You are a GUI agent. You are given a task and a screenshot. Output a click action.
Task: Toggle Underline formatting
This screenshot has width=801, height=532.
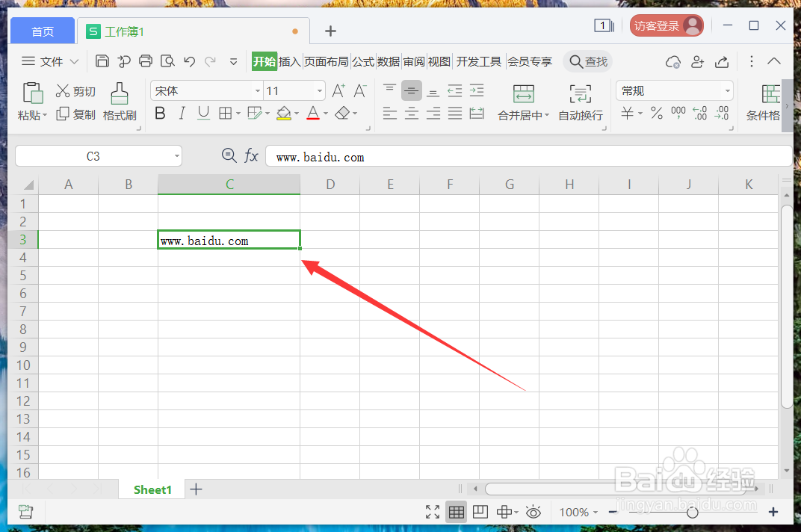click(x=203, y=113)
